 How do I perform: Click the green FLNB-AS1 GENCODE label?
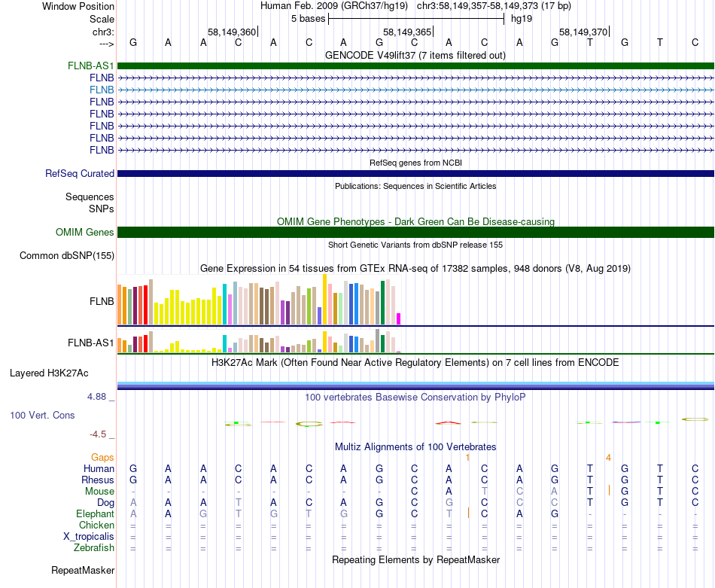click(x=90, y=66)
